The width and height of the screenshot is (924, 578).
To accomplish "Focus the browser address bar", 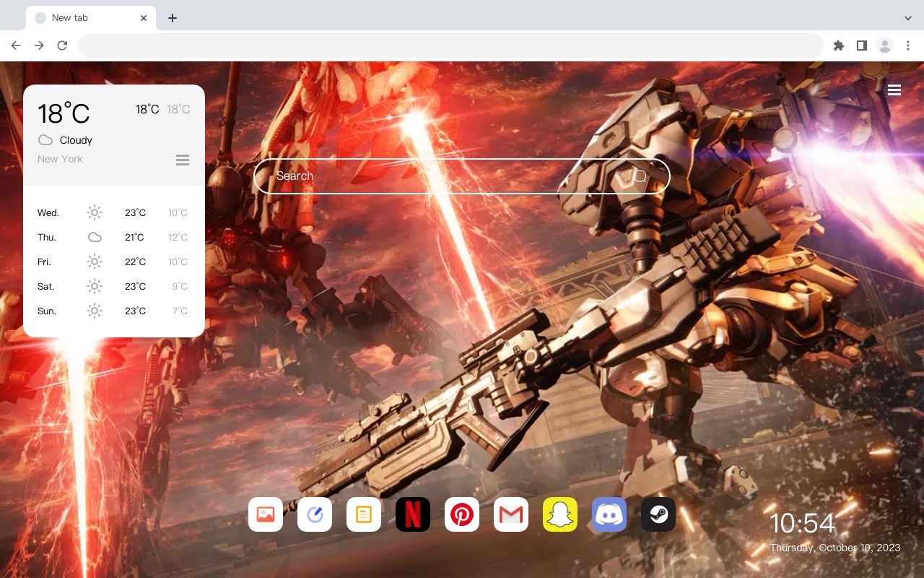I will [x=450, y=46].
